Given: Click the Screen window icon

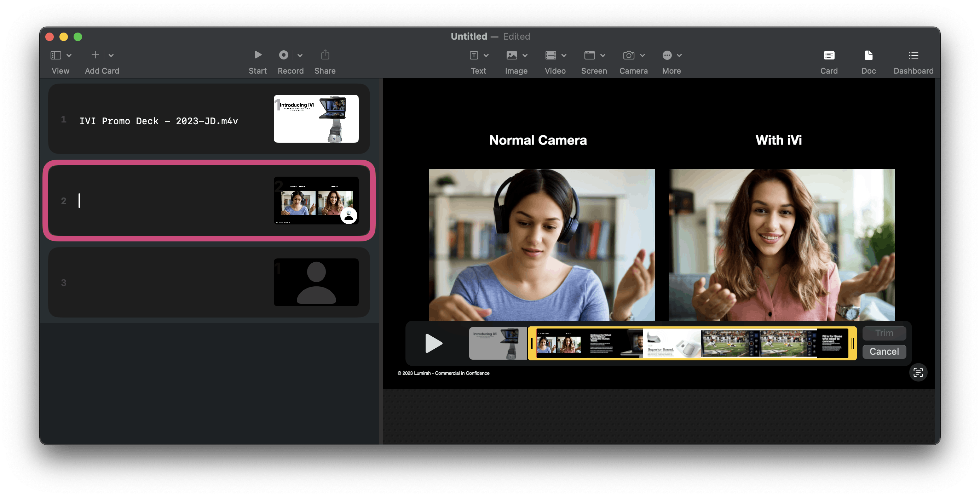Looking at the screenshot, I should click(x=590, y=56).
